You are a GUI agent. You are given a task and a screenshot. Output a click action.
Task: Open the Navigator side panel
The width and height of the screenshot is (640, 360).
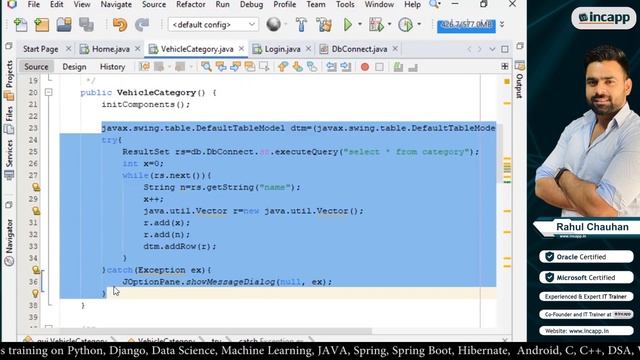pyautogui.click(x=9, y=242)
